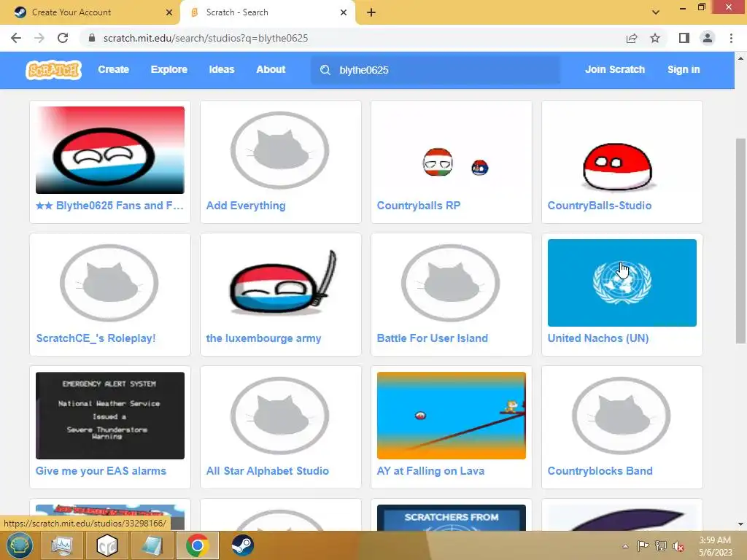The width and height of the screenshot is (747, 560).
Task: Click Join Scratch
Action: point(614,69)
